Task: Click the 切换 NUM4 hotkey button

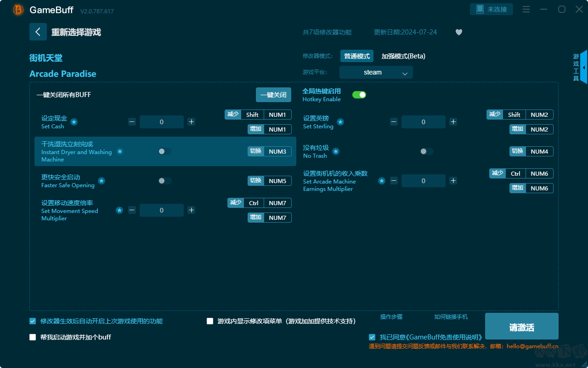Action: click(531, 151)
